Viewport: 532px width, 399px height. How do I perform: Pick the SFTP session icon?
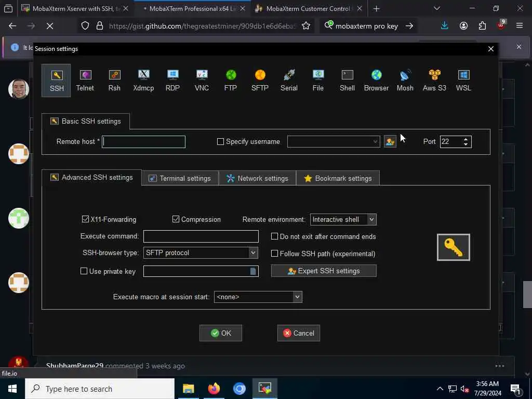coord(260,81)
